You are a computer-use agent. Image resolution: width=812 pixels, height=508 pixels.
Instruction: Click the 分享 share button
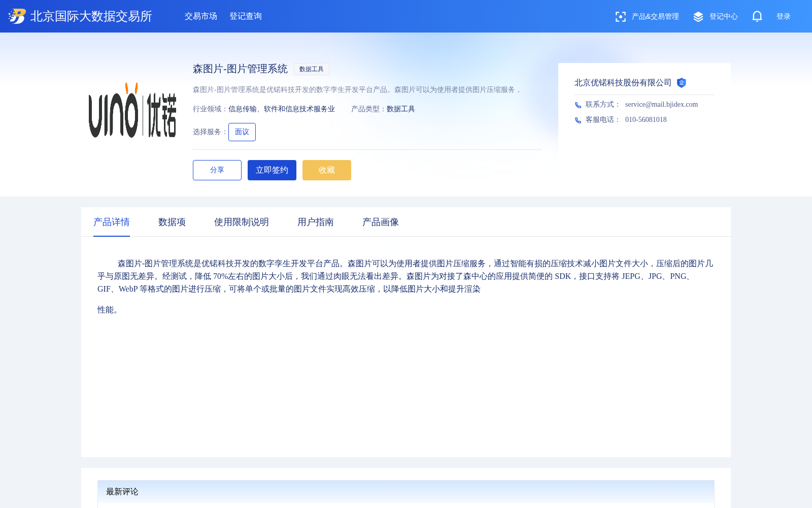(217, 170)
